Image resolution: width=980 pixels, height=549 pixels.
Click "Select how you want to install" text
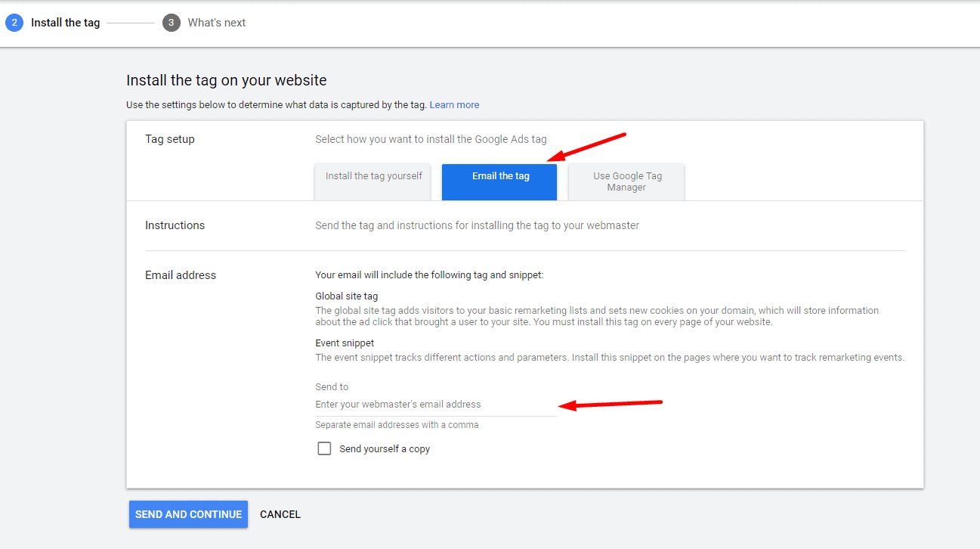point(431,139)
